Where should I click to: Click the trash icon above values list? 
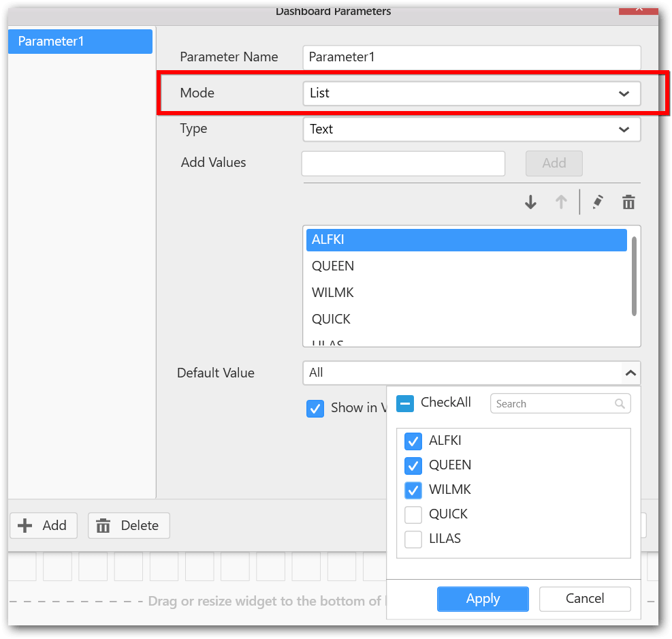coord(628,202)
